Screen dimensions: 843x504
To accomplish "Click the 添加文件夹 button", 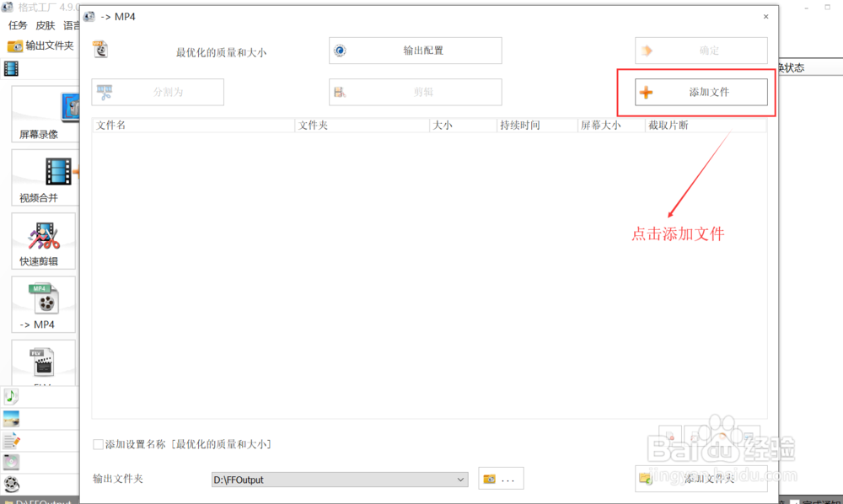I will (x=701, y=478).
